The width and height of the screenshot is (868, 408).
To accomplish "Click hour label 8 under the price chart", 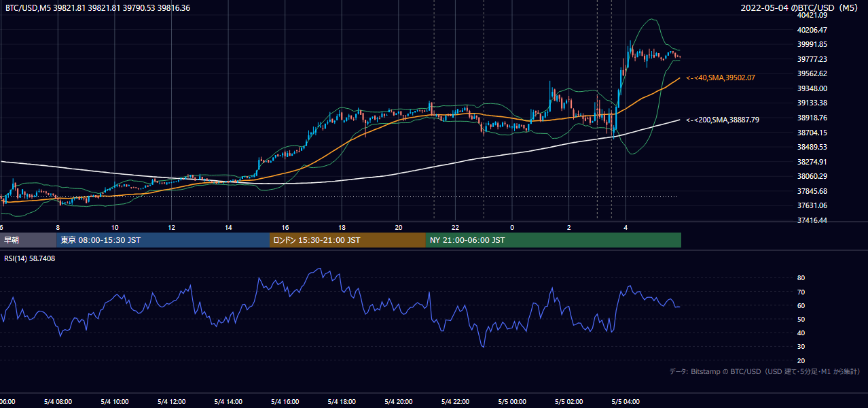I will click(58, 227).
